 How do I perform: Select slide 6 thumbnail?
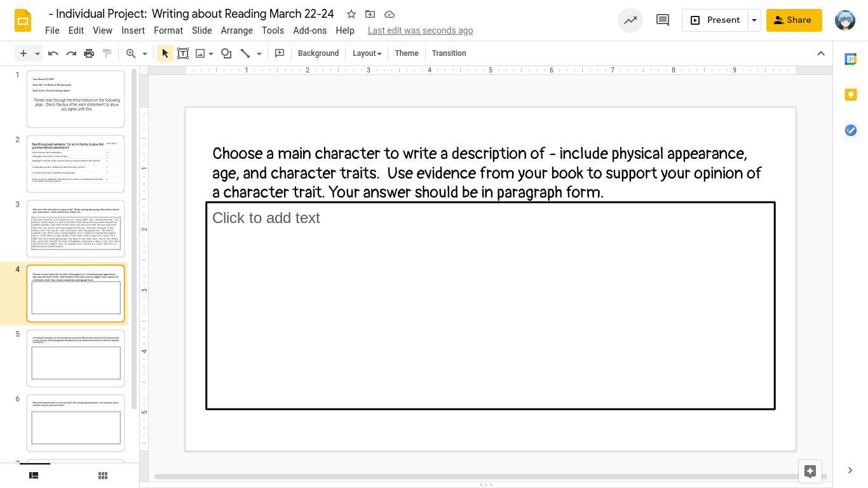coord(76,423)
